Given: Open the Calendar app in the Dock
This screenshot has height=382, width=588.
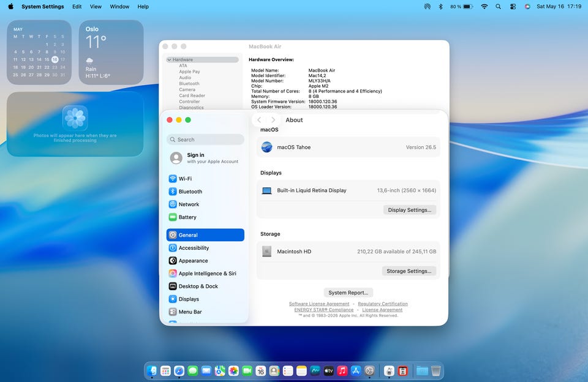Looking at the screenshot, I should 261,371.
